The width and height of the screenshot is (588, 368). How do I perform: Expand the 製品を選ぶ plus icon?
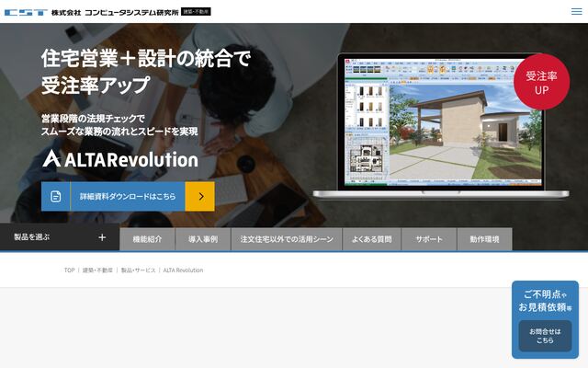(102, 237)
